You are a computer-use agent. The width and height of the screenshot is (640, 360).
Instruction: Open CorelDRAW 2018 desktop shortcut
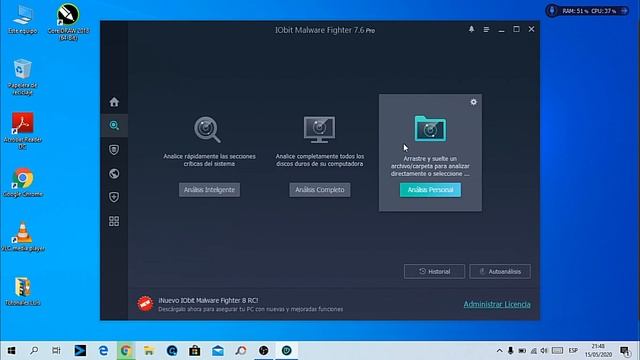pyautogui.click(x=68, y=22)
